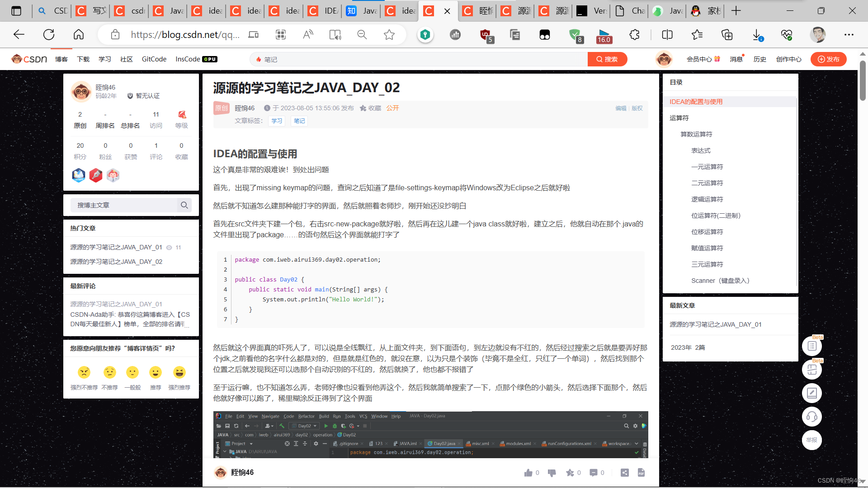This screenshot has width=868, height=488.
Task: Like the article with the thumbs-up icon
Action: click(528, 473)
